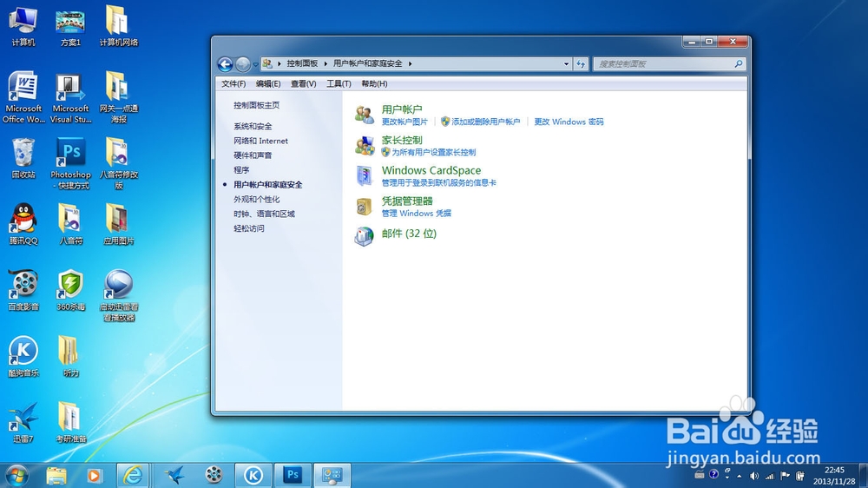Click 为所有用户设置家长控制 link
Image resolution: width=868 pixels, height=488 pixels.
(x=433, y=152)
